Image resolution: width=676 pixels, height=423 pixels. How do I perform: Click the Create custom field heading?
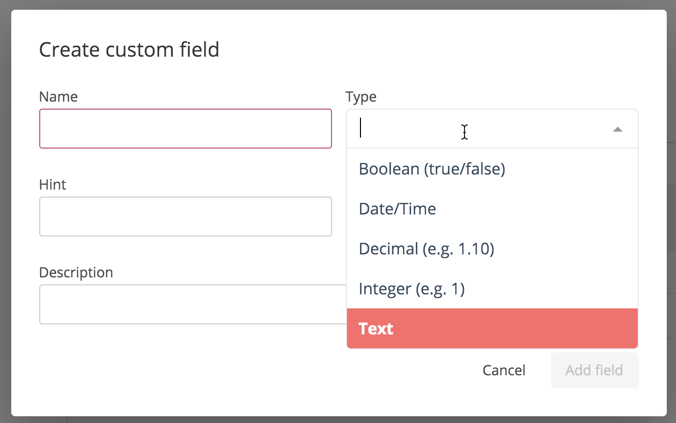[129, 49]
